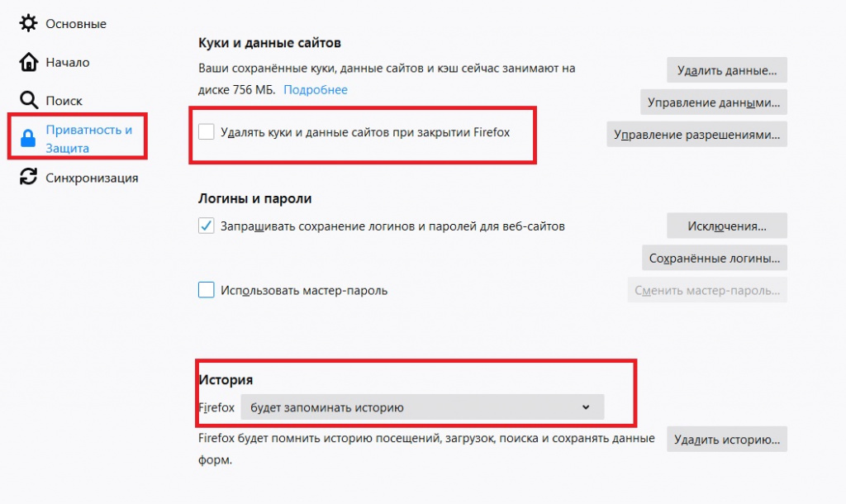
Task: Select Приватность и Защита section
Action: click(x=89, y=139)
